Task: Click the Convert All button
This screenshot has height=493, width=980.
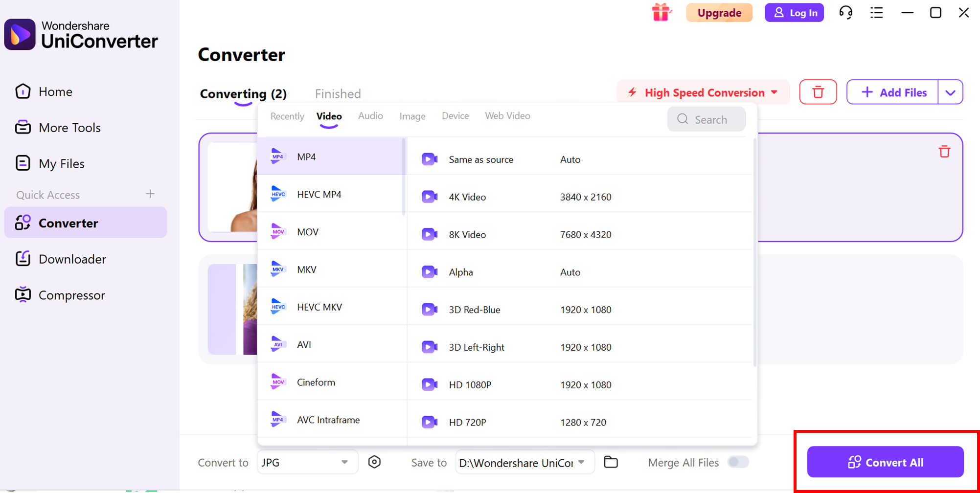Action: click(885, 462)
